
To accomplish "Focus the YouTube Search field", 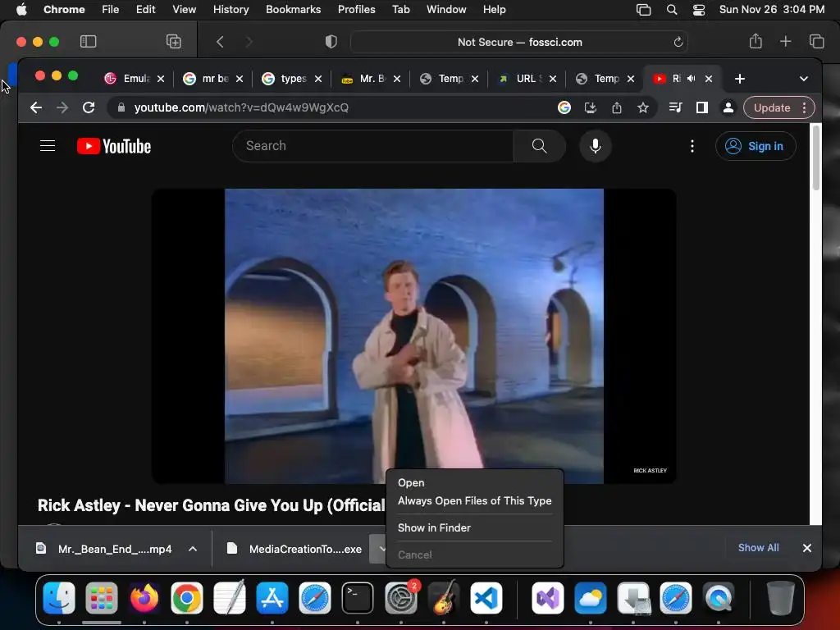I will (x=373, y=146).
